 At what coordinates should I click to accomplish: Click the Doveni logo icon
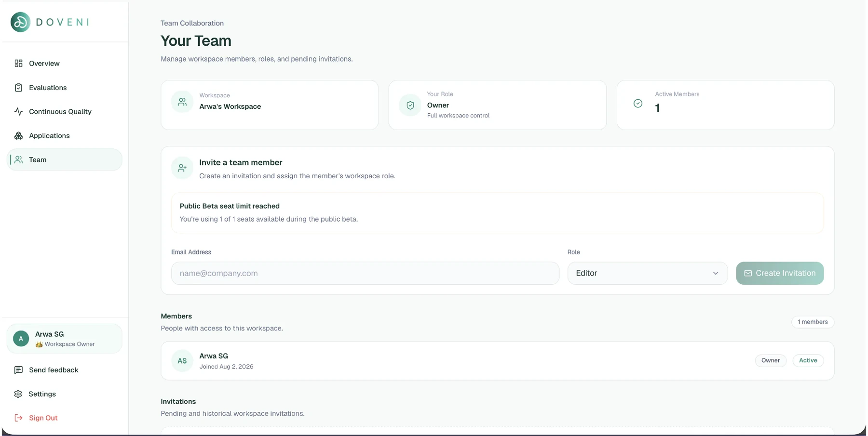(x=21, y=22)
